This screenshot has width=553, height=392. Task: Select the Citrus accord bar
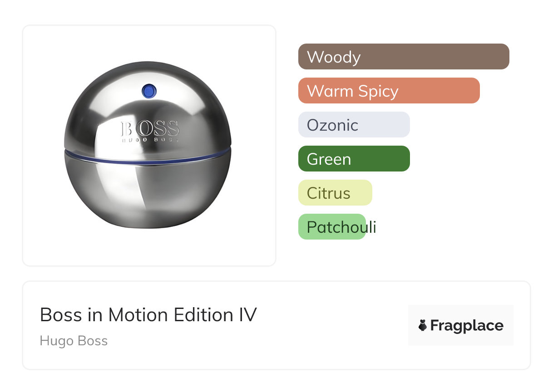coord(335,193)
